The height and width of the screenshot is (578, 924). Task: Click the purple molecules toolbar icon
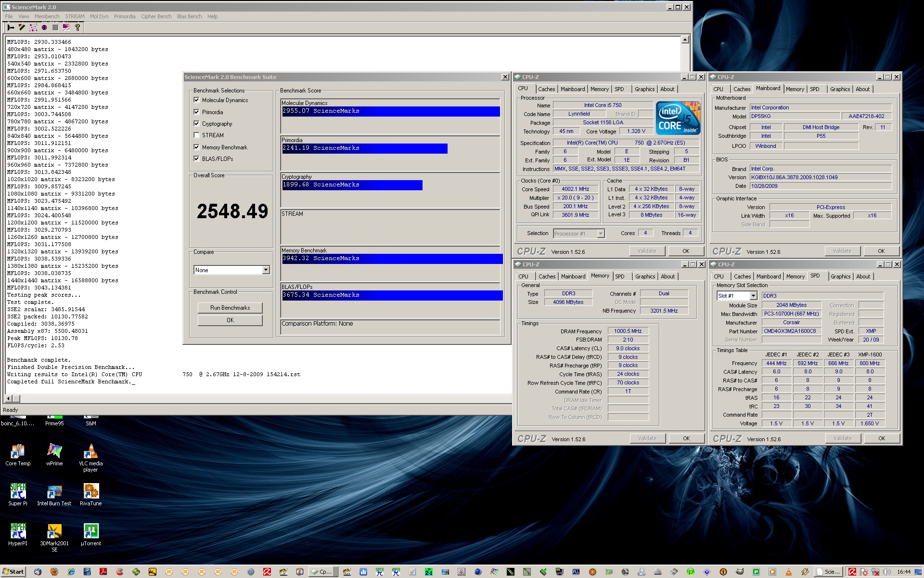click(33, 27)
